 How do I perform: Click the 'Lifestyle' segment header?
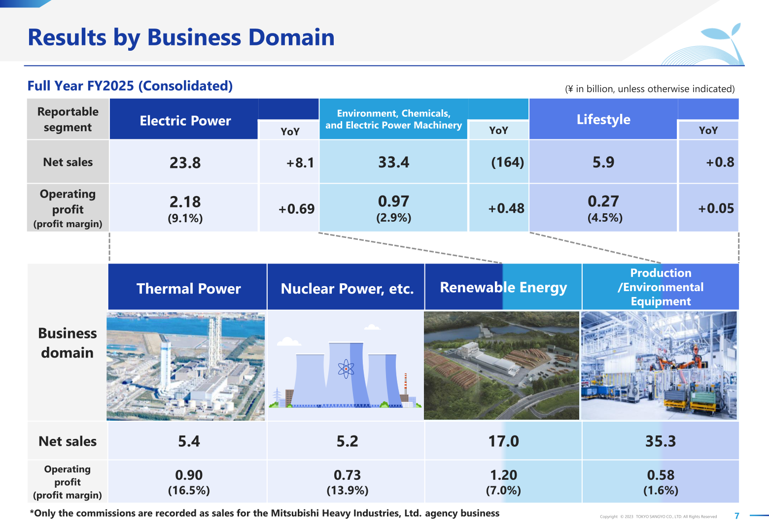[603, 119]
